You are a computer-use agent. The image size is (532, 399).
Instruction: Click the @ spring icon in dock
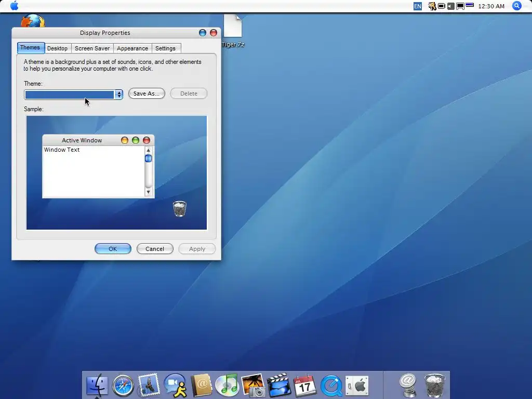[x=408, y=385]
